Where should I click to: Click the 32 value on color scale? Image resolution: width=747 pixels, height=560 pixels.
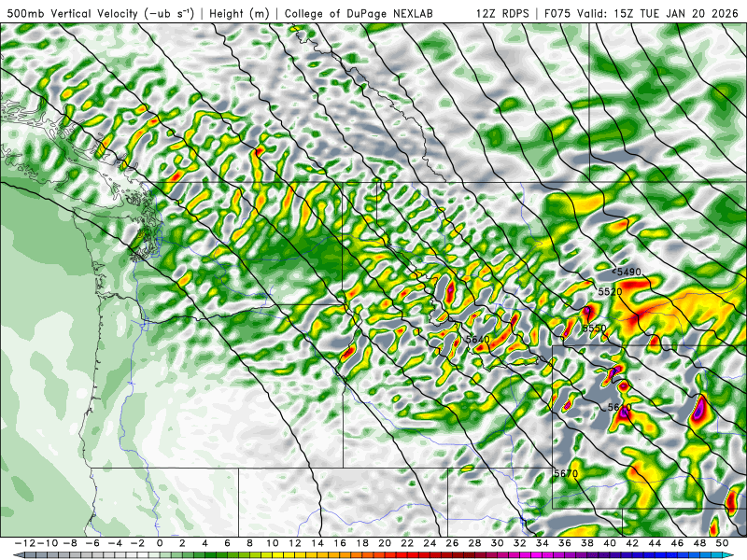[x=520, y=543]
